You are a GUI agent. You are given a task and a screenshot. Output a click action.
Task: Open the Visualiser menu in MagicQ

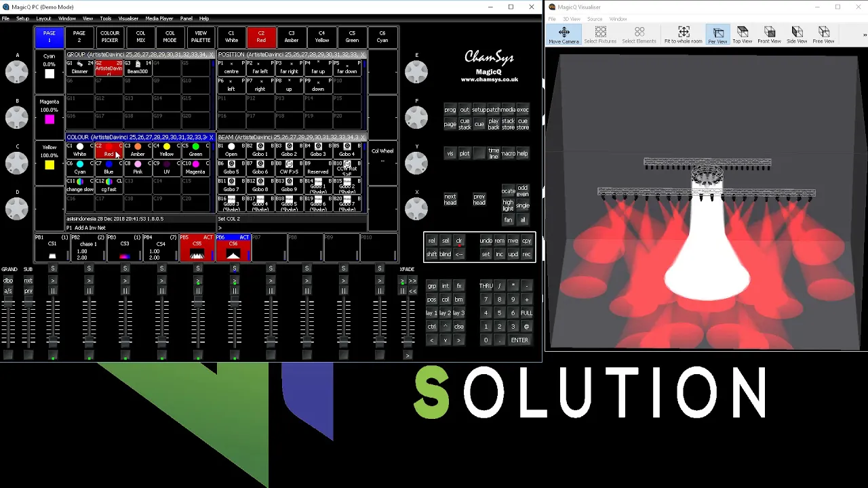coord(128,18)
